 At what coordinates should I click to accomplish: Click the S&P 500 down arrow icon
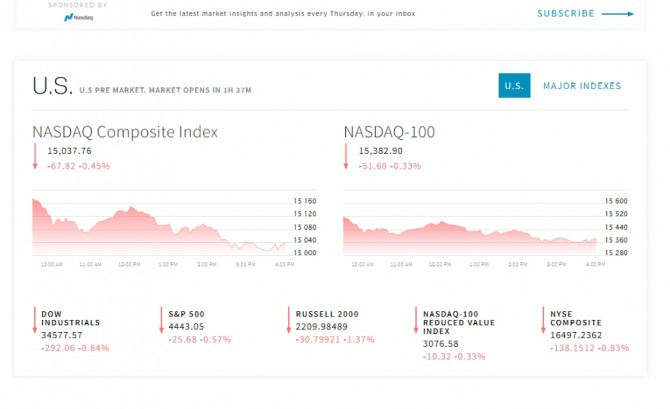(160, 319)
